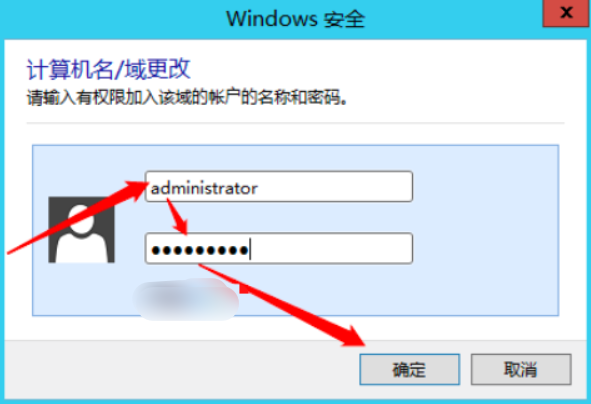Click gray footer area left of 确定
The image size is (591, 404).
[x=181, y=369]
